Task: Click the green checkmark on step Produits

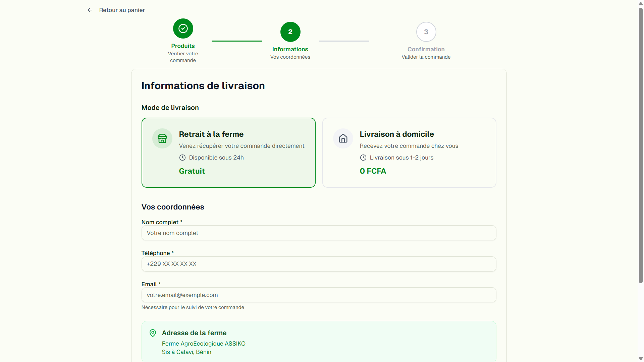Action: point(183,28)
